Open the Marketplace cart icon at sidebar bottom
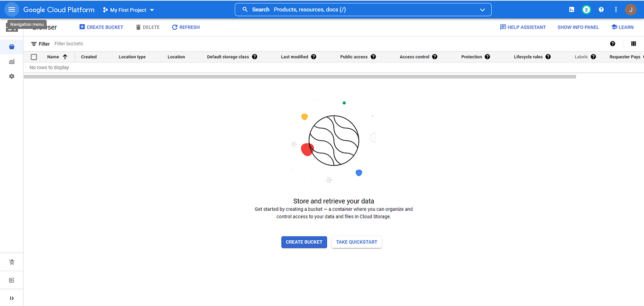The image size is (644, 306). click(x=11, y=261)
